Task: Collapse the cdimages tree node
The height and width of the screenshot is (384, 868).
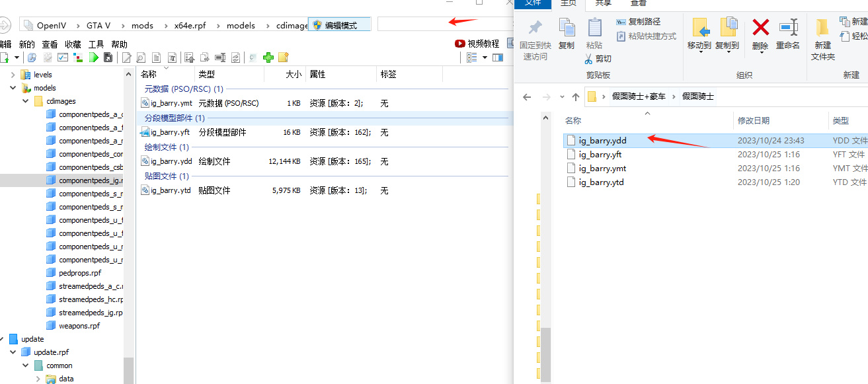Action: click(26, 101)
